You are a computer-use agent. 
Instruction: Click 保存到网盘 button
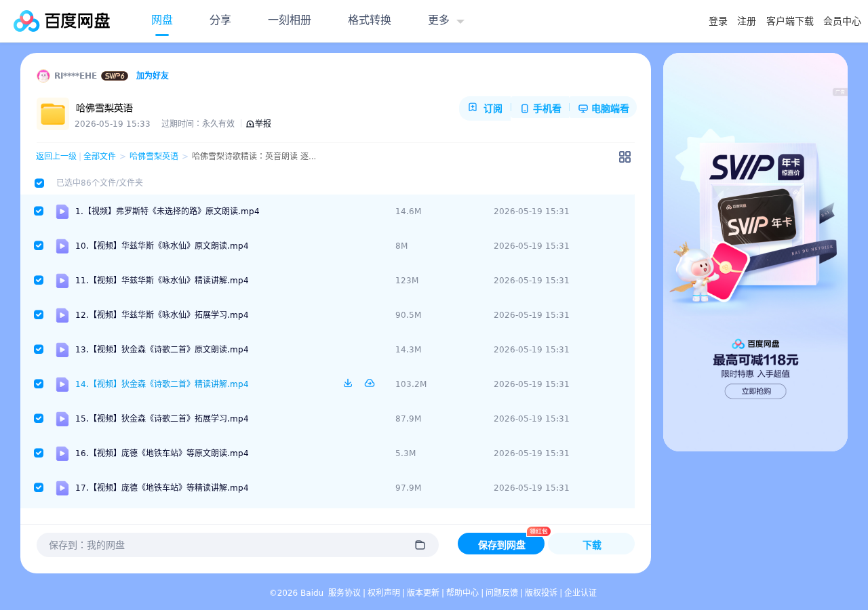tap(501, 544)
